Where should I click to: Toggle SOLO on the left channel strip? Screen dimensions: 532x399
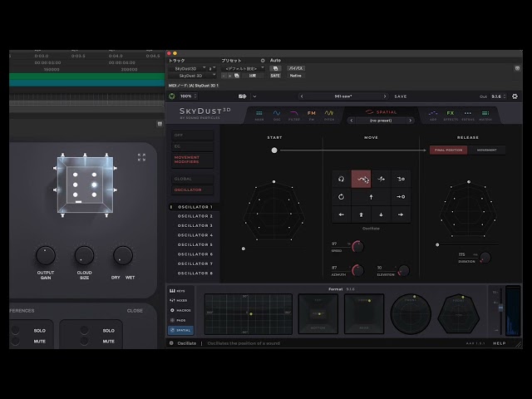click(39, 331)
